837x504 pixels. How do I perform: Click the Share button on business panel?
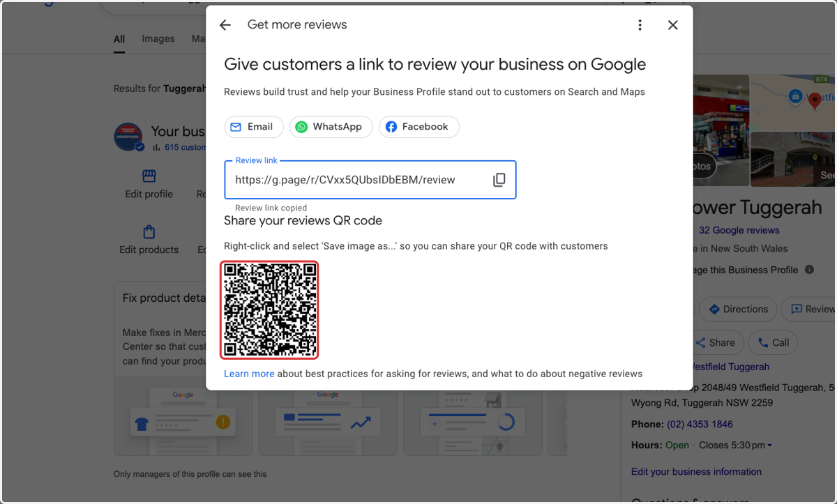(716, 342)
